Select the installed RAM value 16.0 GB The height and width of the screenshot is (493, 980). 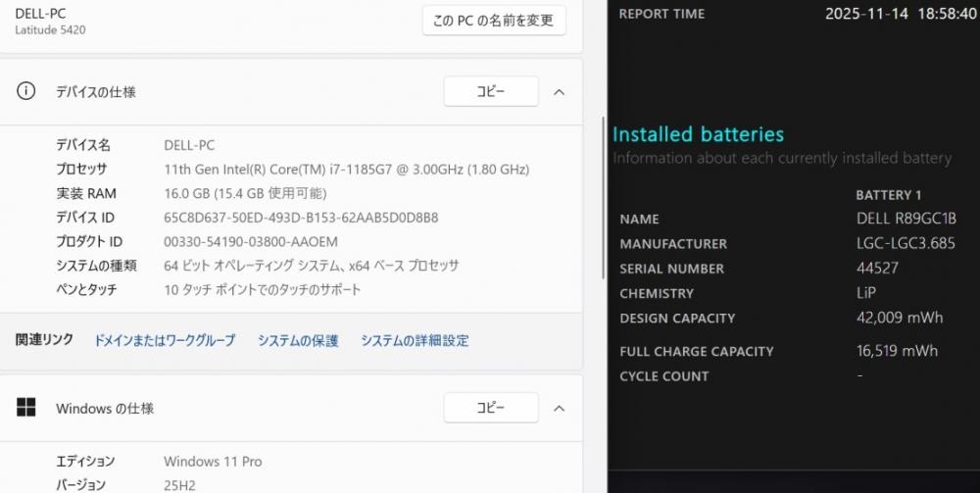coord(245,194)
